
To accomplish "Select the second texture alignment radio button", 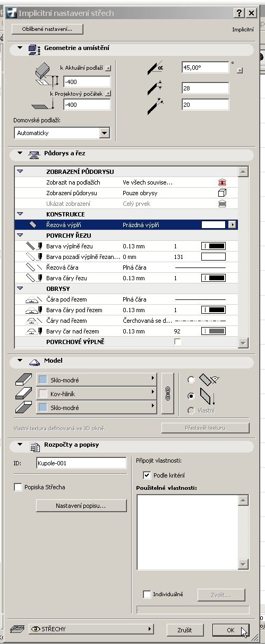I will coord(191,396).
